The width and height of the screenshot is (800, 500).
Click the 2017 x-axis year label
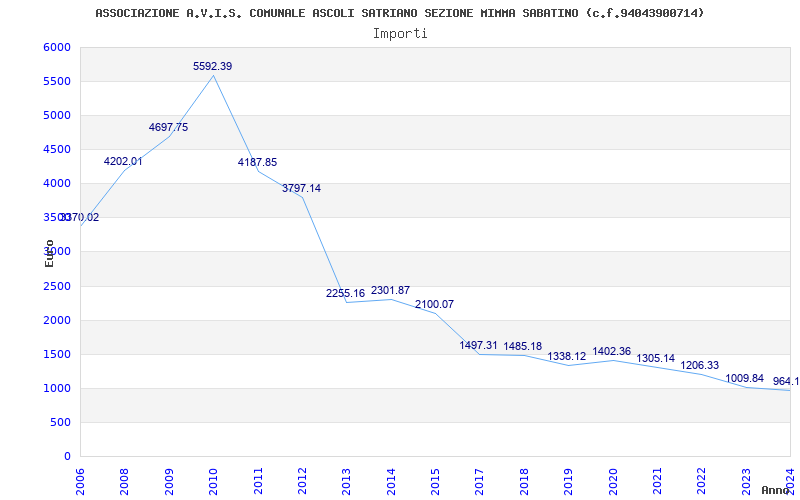[x=479, y=481]
